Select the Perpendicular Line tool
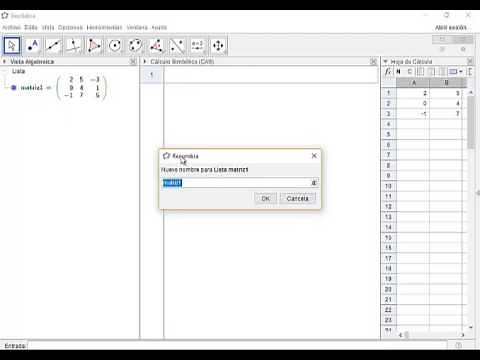The width and height of the screenshot is (480, 360). [74, 46]
